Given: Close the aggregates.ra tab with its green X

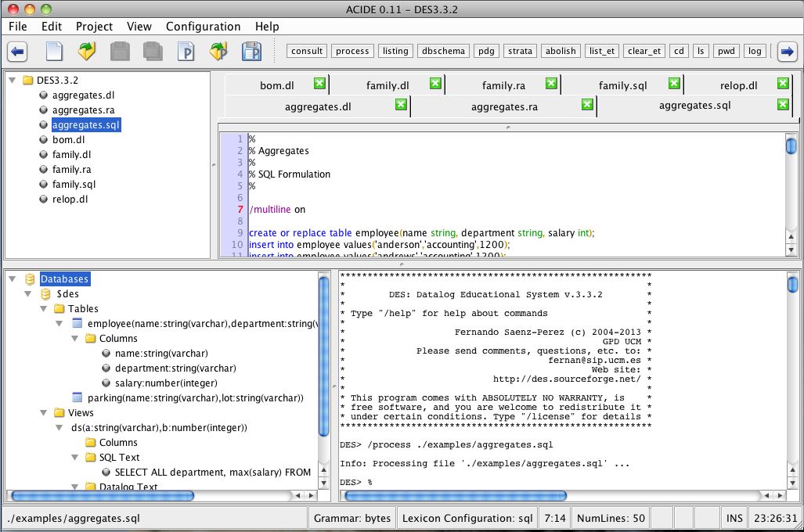Looking at the screenshot, I should (x=587, y=105).
